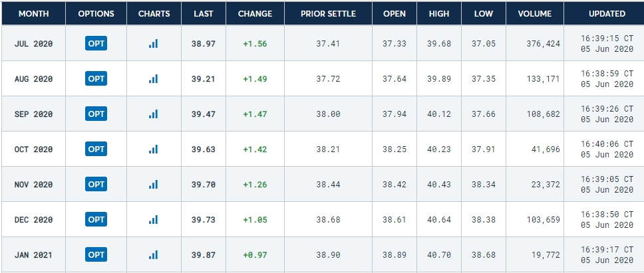Click the MONTH column header
Screen dimensions: 644x273
point(34,13)
